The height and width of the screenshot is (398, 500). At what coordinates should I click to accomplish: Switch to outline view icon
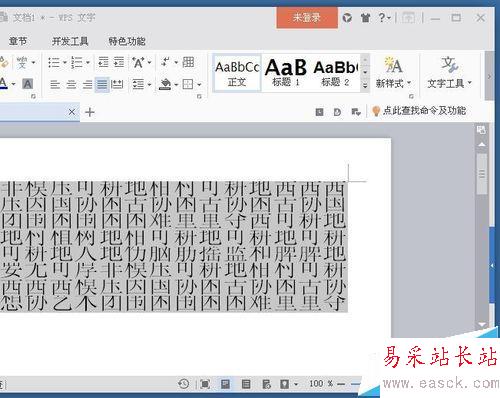click(246, 384)
